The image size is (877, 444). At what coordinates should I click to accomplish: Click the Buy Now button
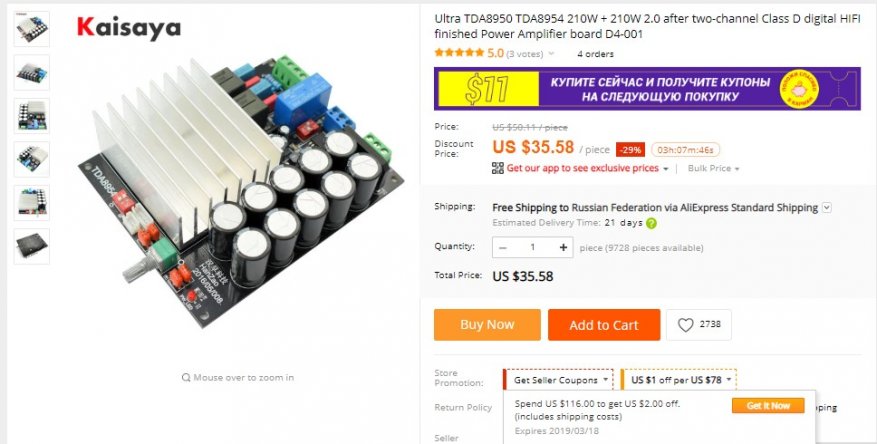487,325
